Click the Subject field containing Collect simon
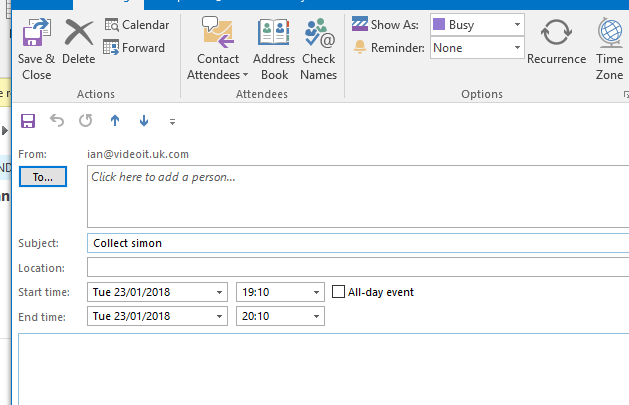This screenshot has height=405, width=629. click(x=356, y=243)
